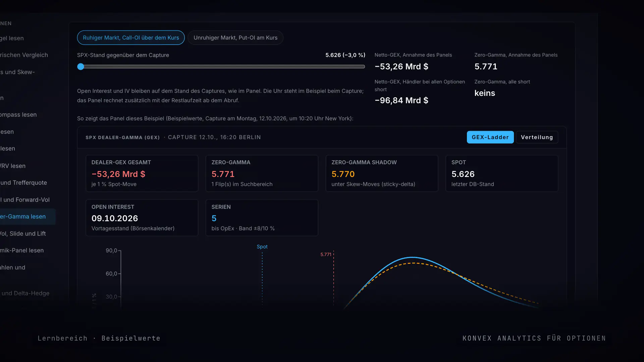The image size is (644, 362).
Task: Open 's und Skew-' sidebar entry
Action: pyautogui.click(x=17, y=72)
